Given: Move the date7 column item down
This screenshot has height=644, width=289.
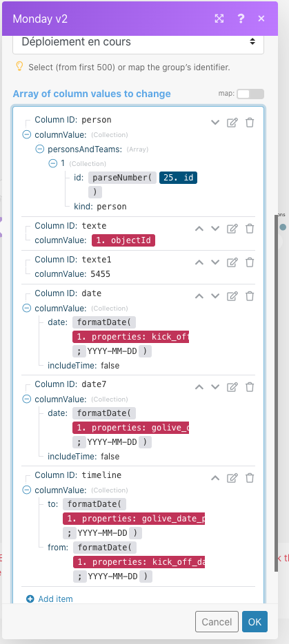Looking at the screenshot, I should click(x=215, y=386).
